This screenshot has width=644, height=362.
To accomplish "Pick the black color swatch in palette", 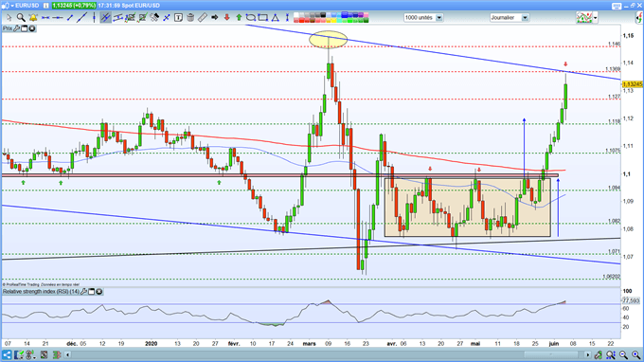I will pyautogui.click(x=323, y=15).
